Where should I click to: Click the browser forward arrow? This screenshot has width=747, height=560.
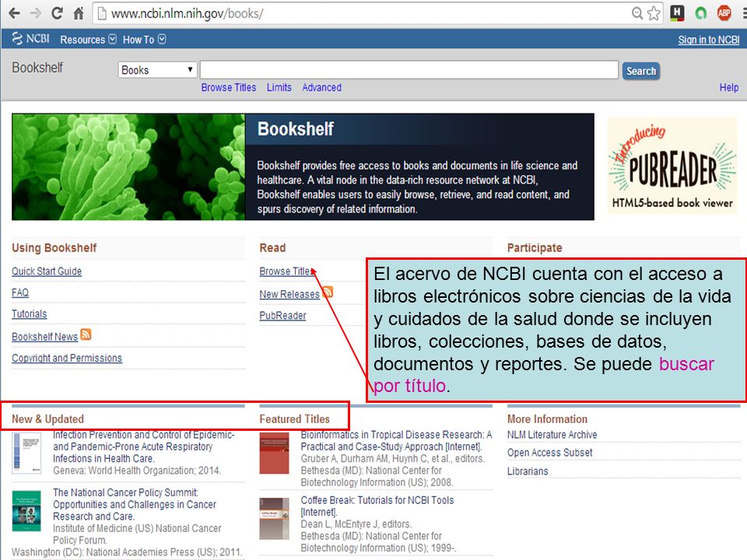(x=36, y=13)
